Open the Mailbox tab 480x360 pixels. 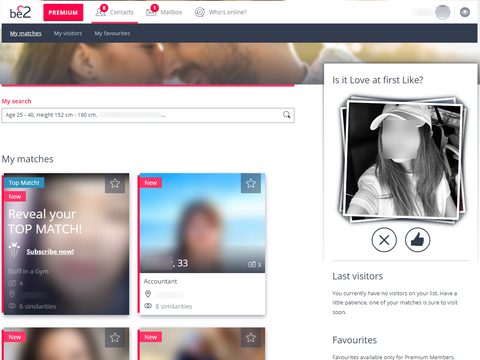[x=164, y=12]
